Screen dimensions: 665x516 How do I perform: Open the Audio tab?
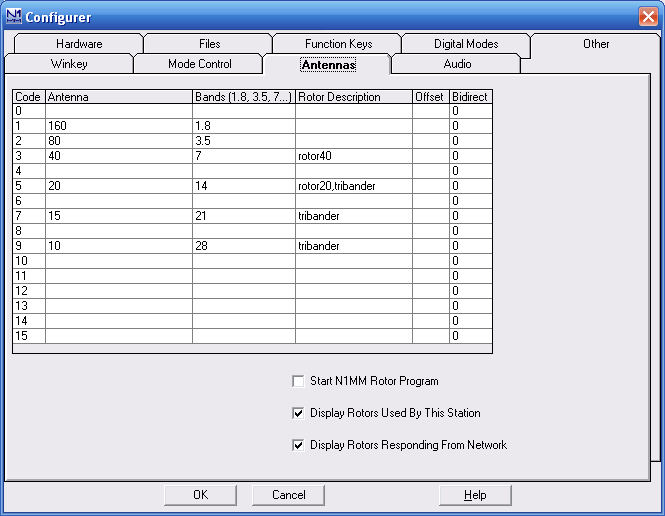[457, 64]
